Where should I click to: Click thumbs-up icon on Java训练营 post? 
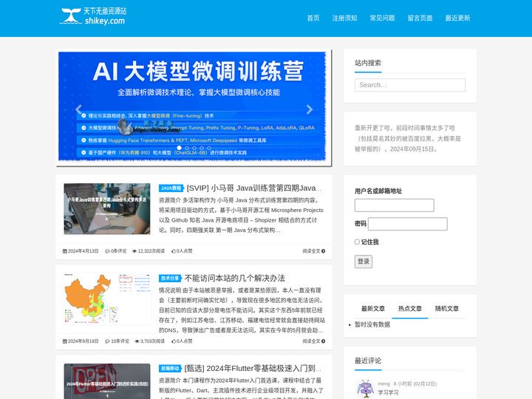(174, 251)
